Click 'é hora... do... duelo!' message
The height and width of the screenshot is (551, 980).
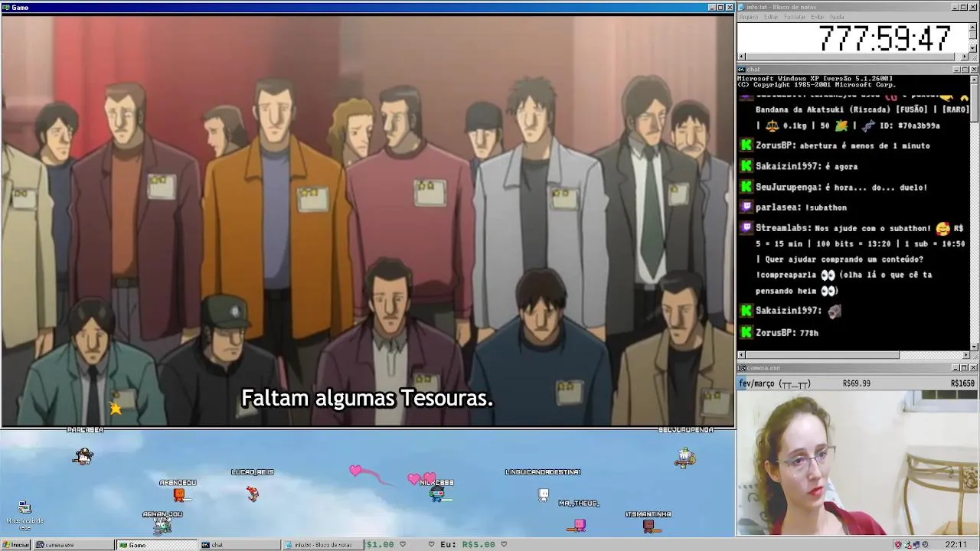(876, 187)
